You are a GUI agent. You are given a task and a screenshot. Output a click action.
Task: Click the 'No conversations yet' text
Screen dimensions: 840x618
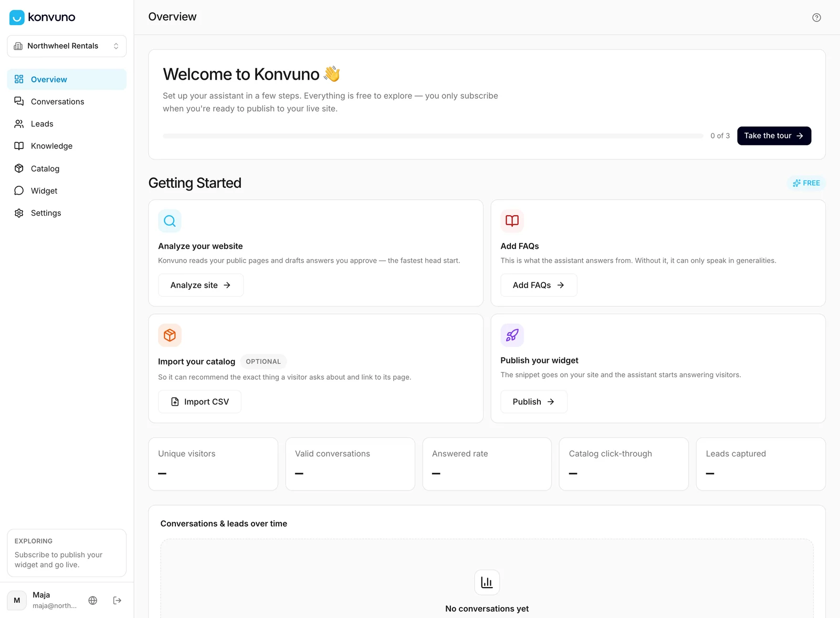487,609
